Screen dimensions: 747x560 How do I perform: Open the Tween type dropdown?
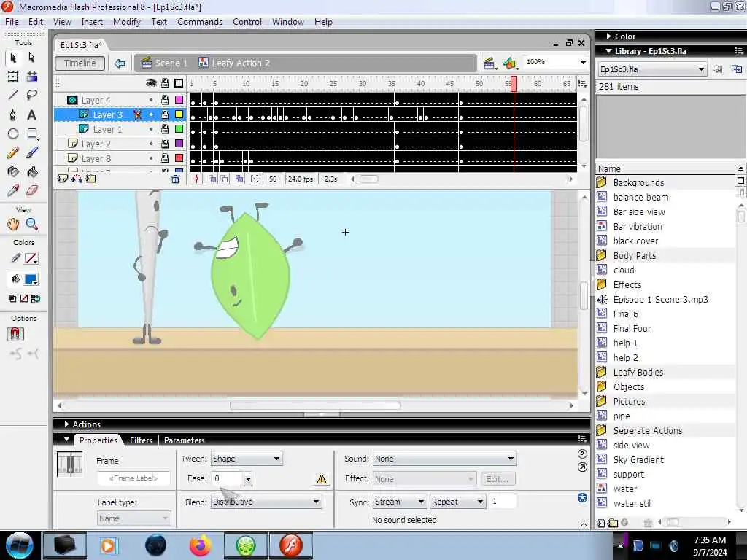click(247, 459)
